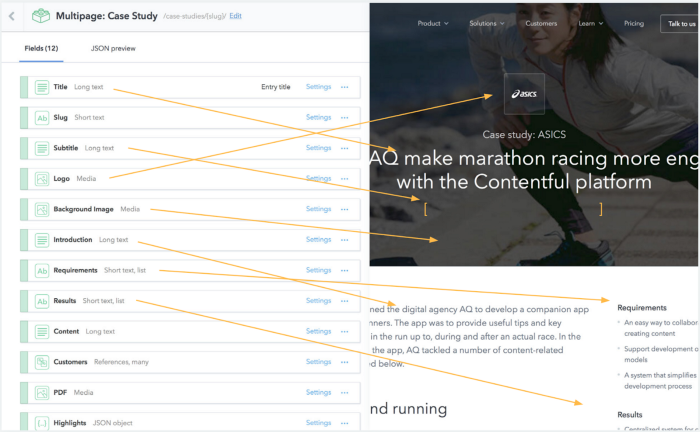Open Settings for the Introduction field
This screenshot has height=432, width=700.
318,240
